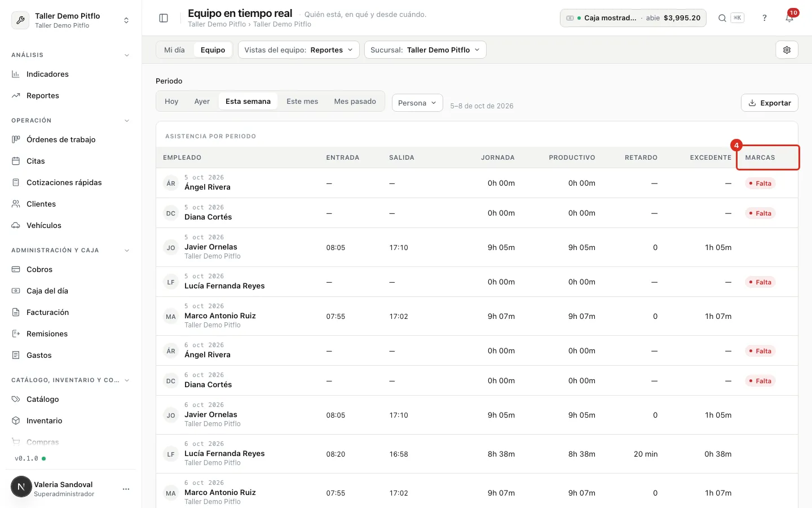Open Cotizaciones rápidas
This screenshot has height=508, width=812.
tap(70, 182)
